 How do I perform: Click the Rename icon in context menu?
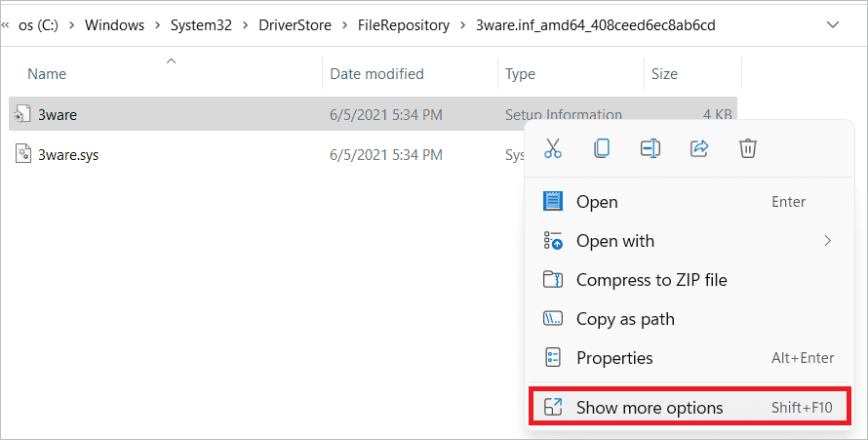point(651,148)
